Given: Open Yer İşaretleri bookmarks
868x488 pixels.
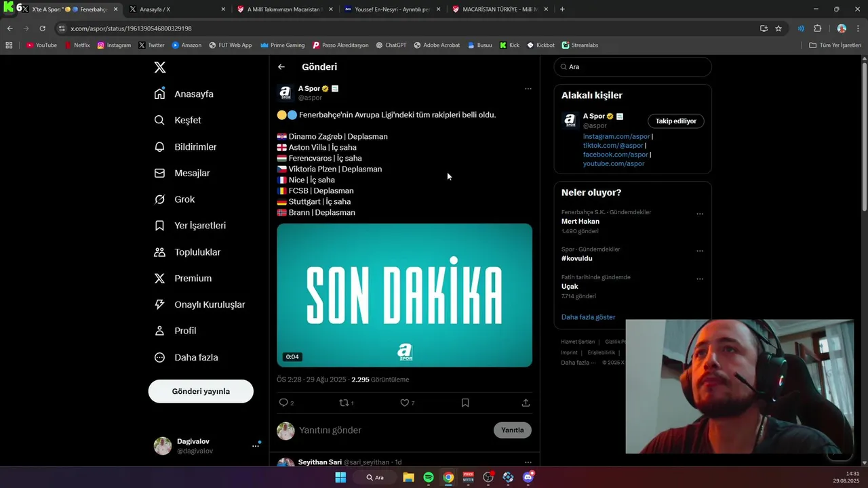Looking at the screenshot, I should coord(190,225).
